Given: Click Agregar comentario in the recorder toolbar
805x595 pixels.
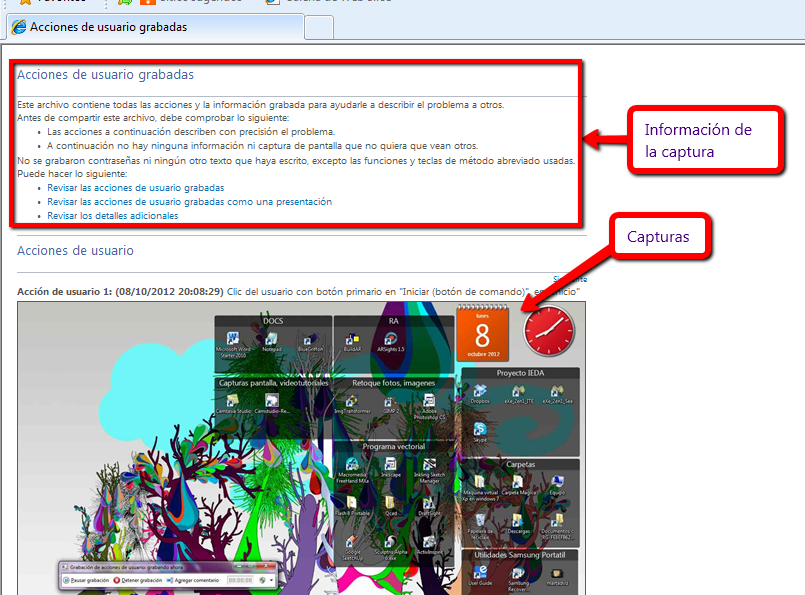Looking at the screenshot, I should point(193,580).
